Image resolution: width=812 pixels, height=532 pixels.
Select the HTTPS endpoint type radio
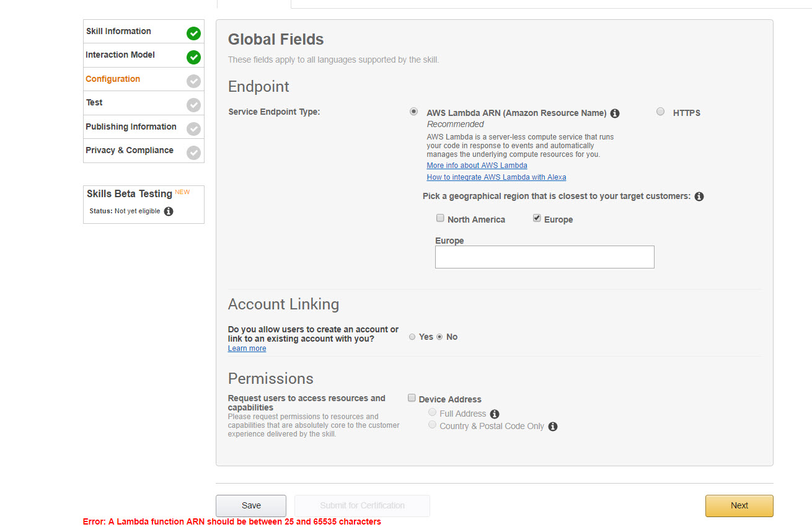pos(660,112)
